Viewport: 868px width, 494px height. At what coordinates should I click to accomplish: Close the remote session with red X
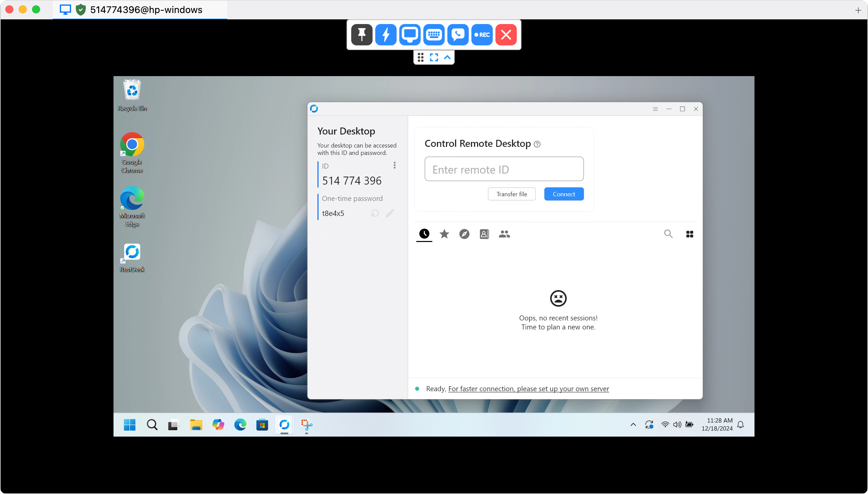pyautogui.click(x=506, y=35)
